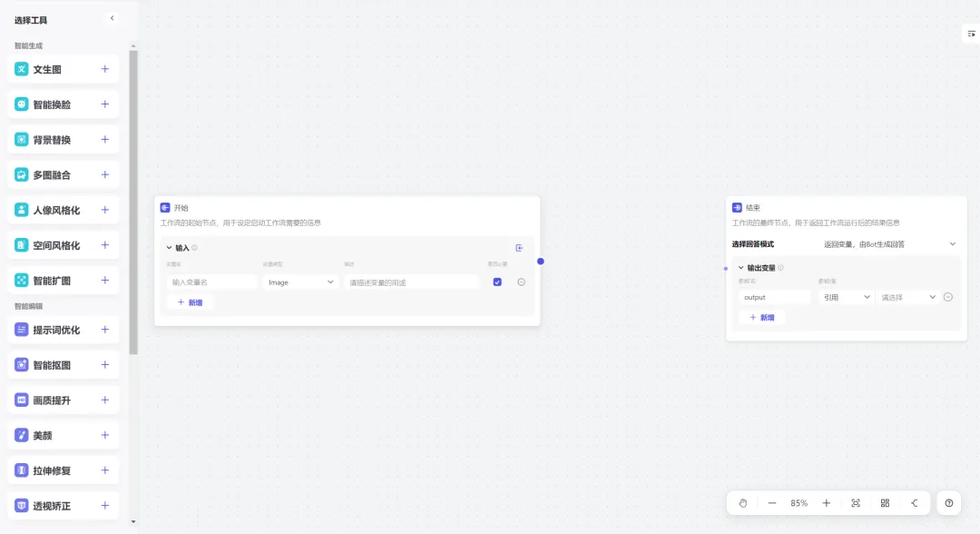Open the 请选择 value dropdown

click(907, 297)
